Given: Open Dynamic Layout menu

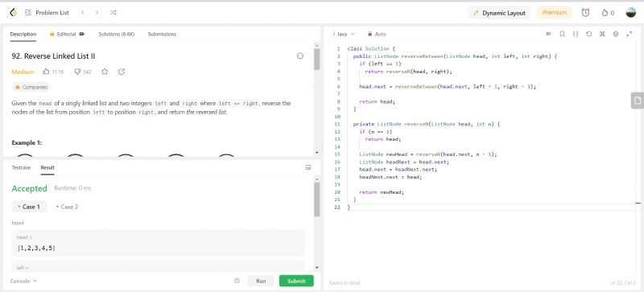Looking at the screenshot, I should (499, 13).
